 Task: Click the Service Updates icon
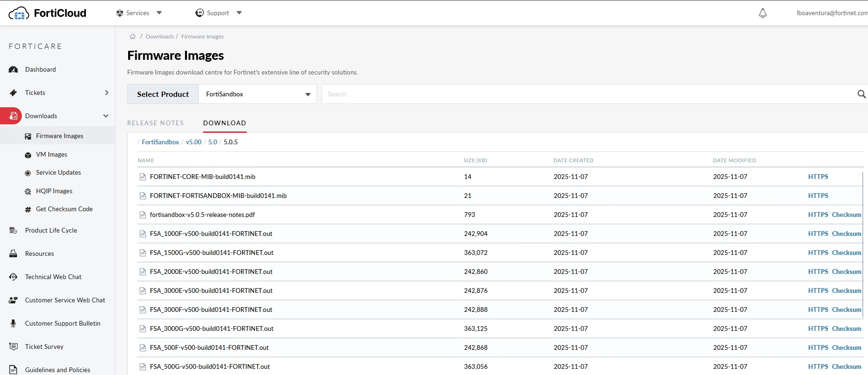point(28,173)
